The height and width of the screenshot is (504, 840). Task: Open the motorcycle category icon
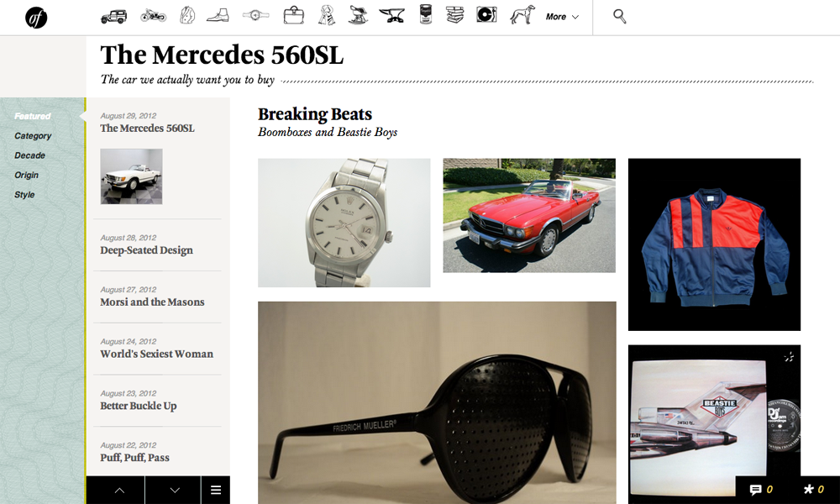pyautogui.click(x=153, y=15)
